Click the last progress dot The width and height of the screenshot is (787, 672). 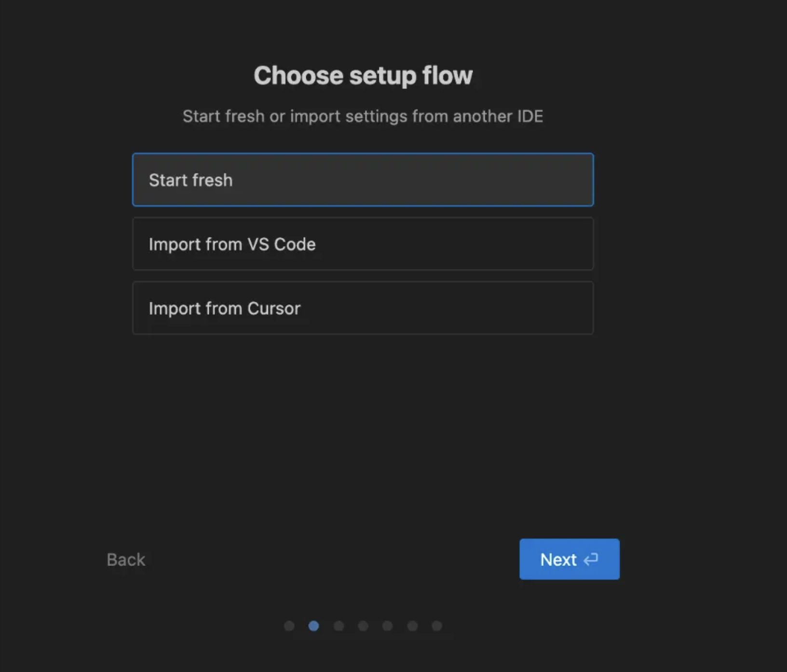pos(437,626)
